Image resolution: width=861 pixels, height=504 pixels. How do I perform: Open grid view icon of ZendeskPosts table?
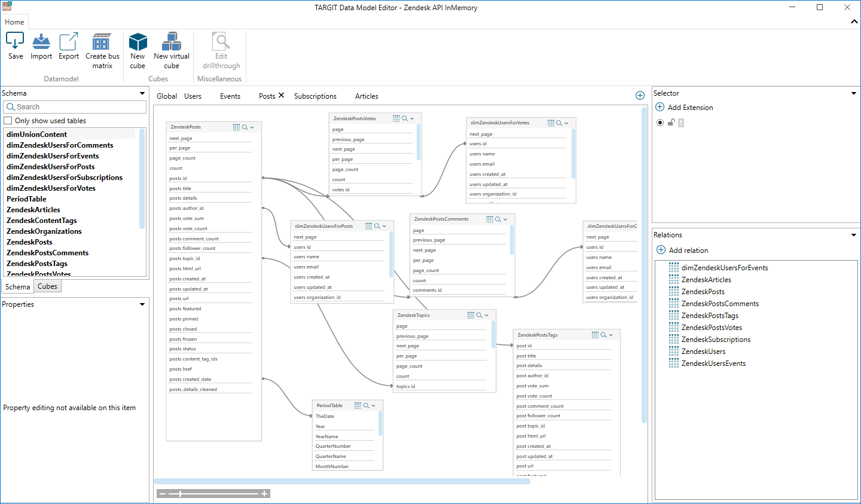pos(237,127)
